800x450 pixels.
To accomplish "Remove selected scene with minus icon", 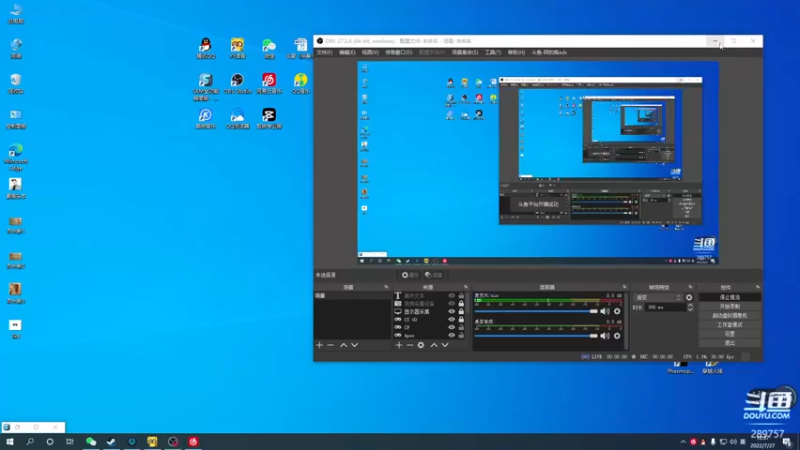I will 331,345.
